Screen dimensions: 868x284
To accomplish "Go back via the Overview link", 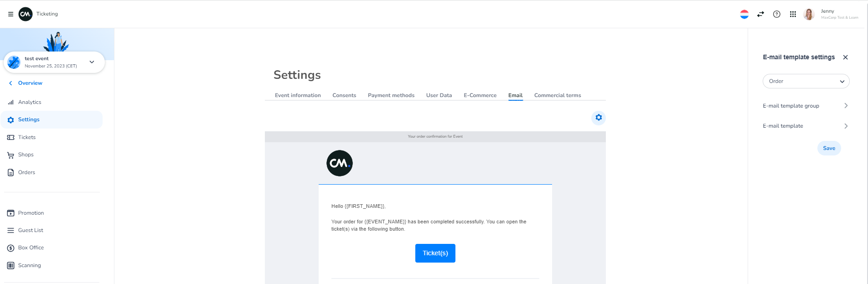I will point(30,83).
